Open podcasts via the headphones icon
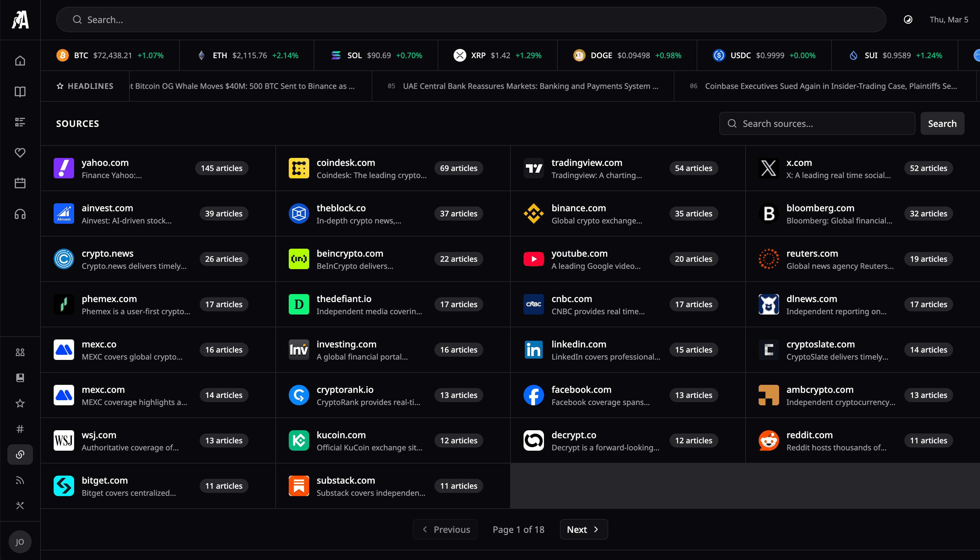 pos(19,214)
